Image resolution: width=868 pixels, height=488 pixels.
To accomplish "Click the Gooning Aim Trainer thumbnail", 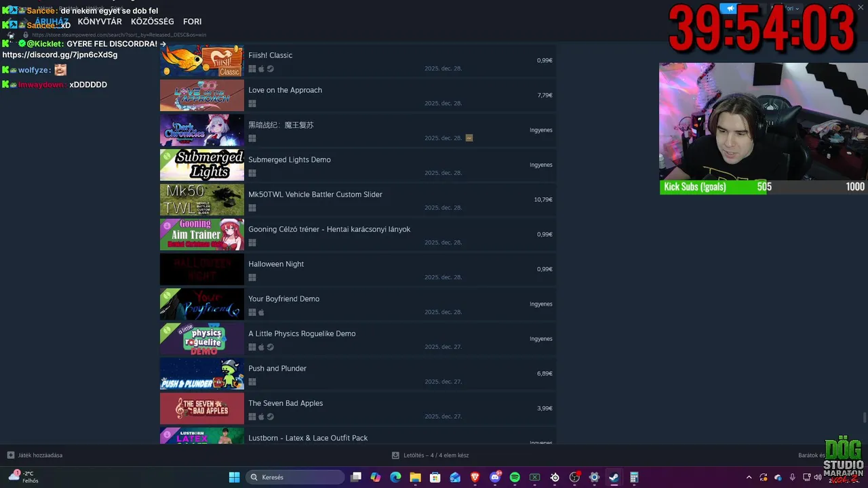I will coord(202,235).
